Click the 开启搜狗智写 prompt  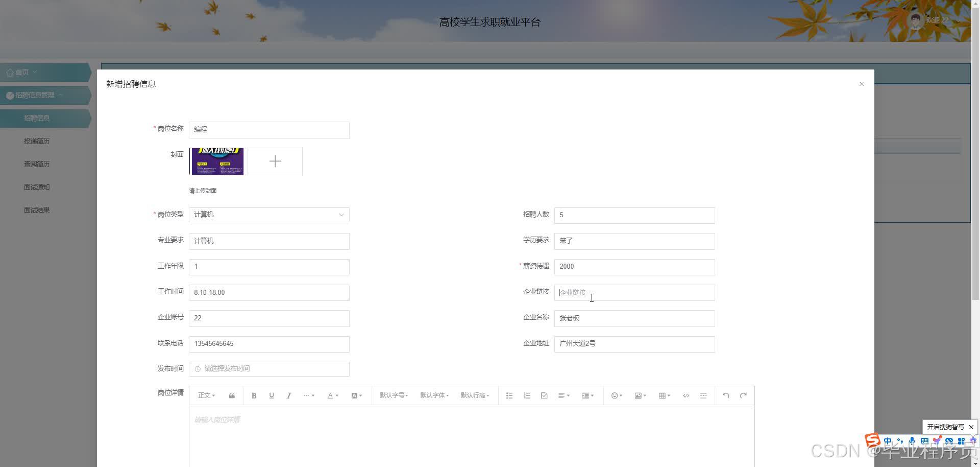point(945,427)
